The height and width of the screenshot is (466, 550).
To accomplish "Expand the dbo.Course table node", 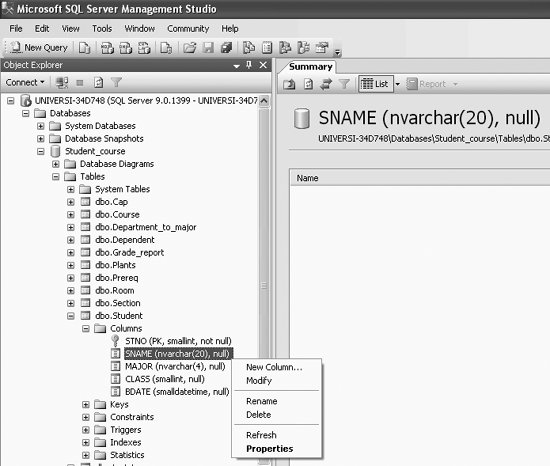I will (x=71, y=215).
